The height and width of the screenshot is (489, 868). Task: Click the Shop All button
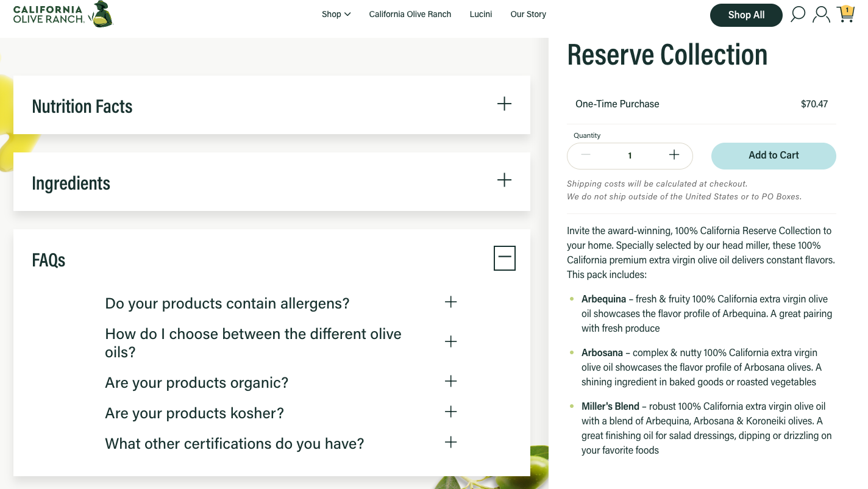tap(746, 15)
